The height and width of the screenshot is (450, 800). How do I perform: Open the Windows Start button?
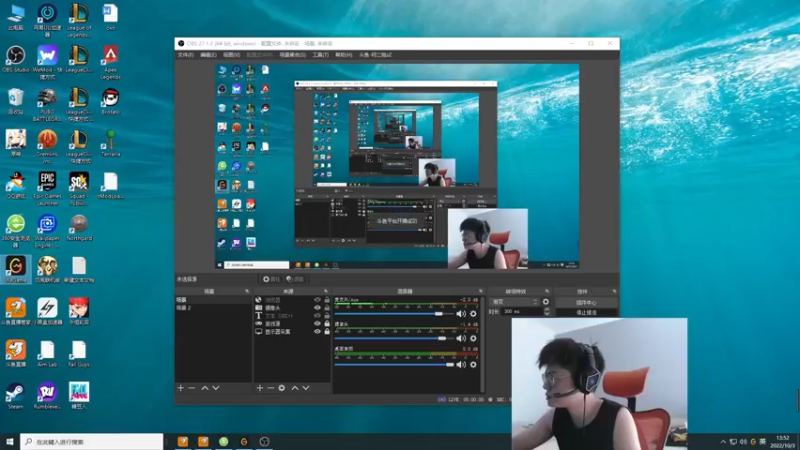[10, 442]
